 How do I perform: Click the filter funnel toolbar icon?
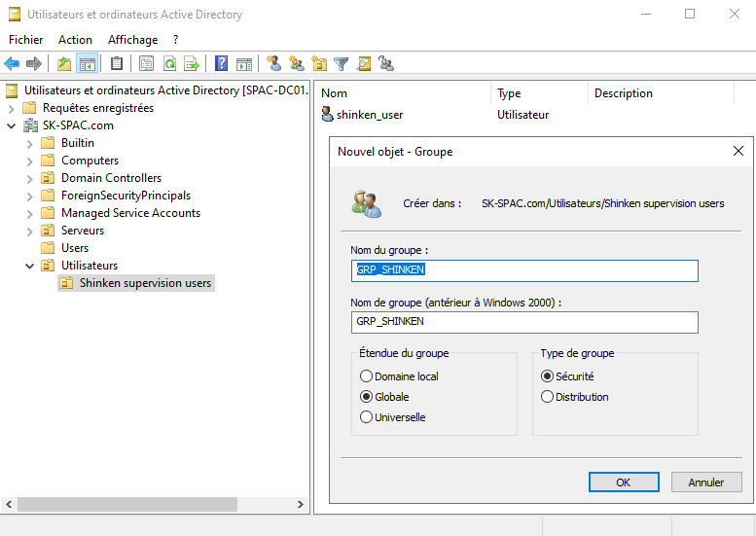[x=342, y=64]
